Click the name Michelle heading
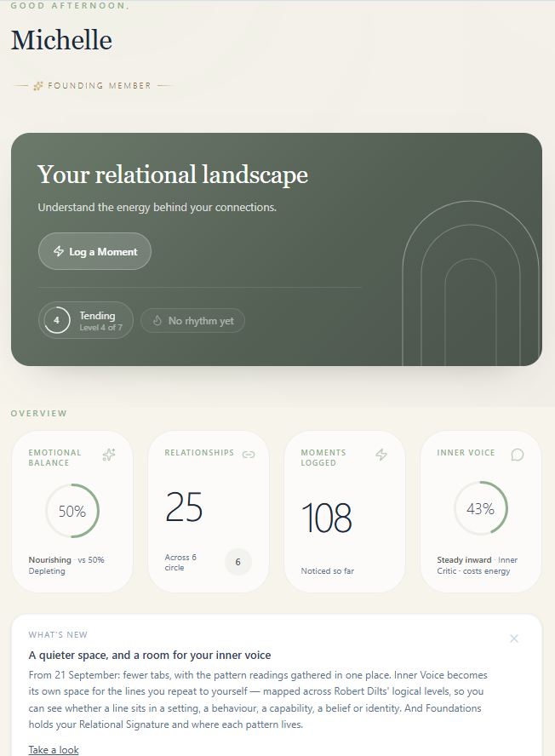Image resolution: width=555 pixels, height=756 pixels. tap(62, 40)
